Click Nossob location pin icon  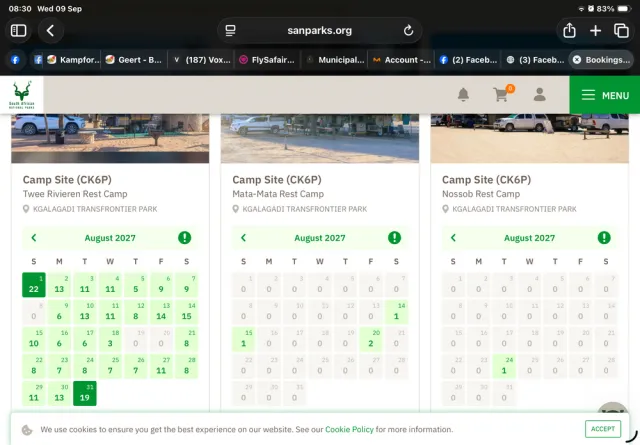[x=445, y=209]
